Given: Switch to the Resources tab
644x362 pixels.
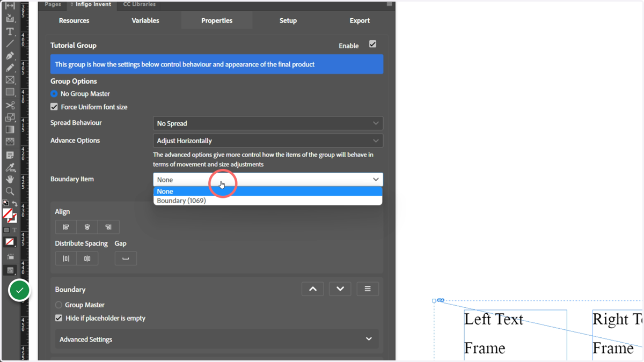Looking at the screenshot, I should [x=74, y=20].
